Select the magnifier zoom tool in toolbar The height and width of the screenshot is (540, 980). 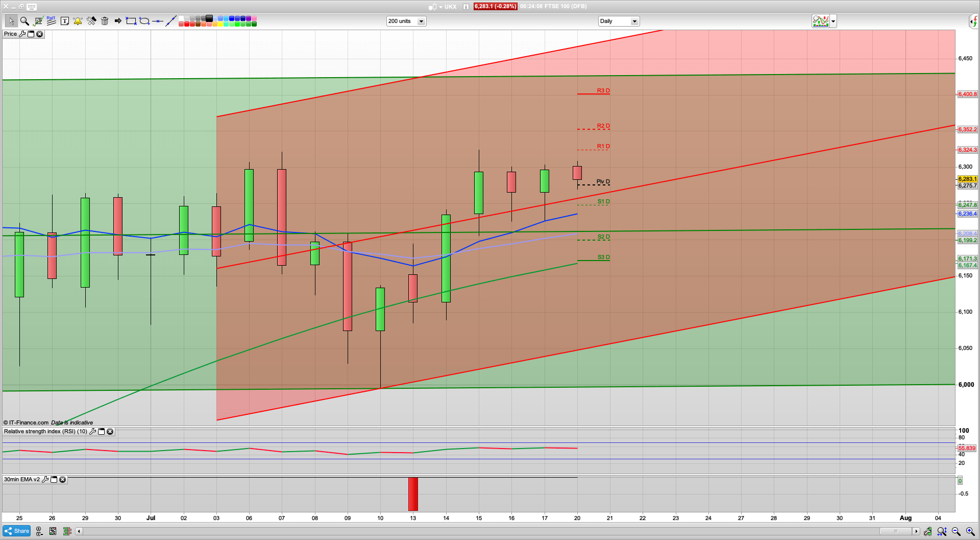(24, 21)
